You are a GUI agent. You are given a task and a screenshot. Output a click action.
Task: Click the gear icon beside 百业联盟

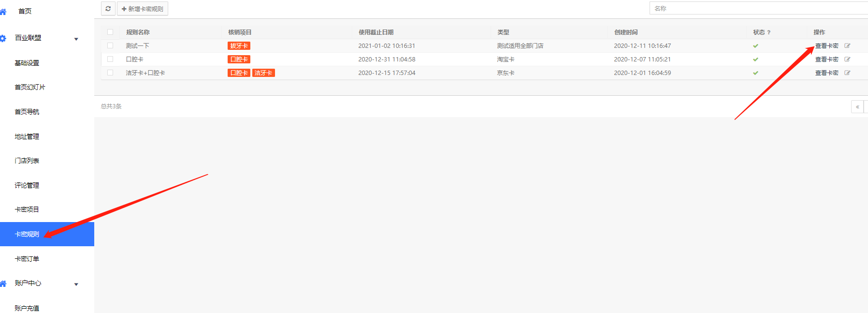tap(3, 38)
